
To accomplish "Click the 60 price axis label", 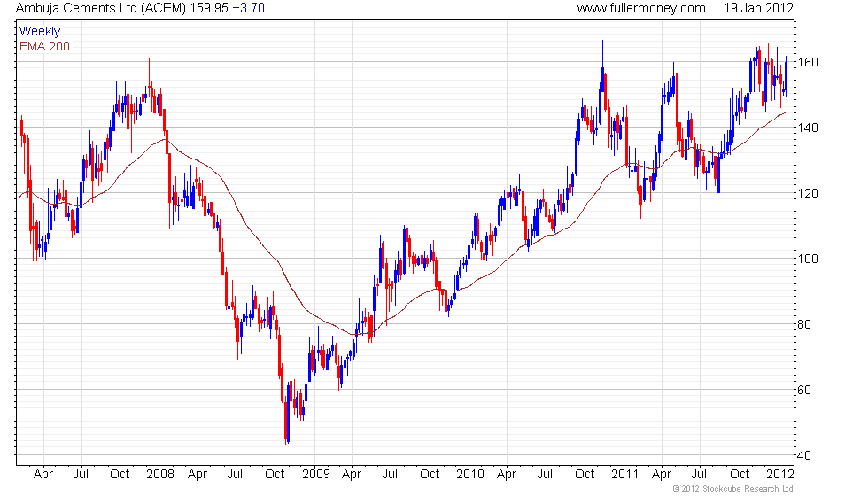I will click(803, 390).
